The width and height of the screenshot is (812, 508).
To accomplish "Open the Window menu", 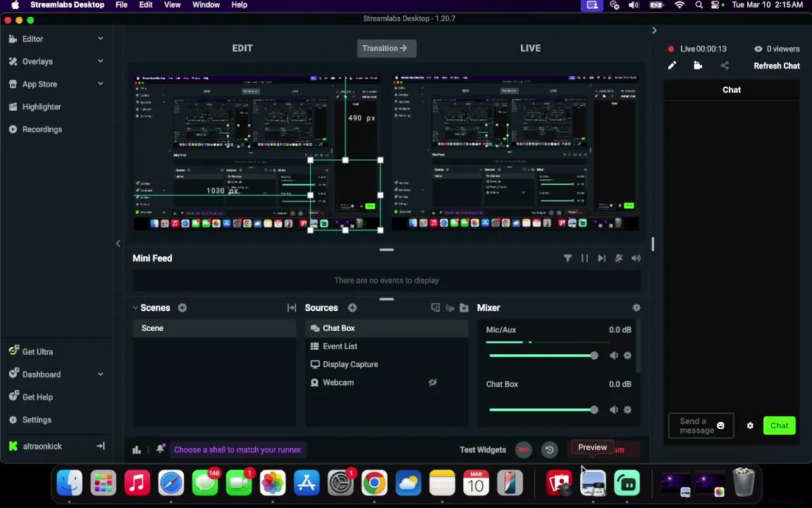I will (x=206, y=5).
